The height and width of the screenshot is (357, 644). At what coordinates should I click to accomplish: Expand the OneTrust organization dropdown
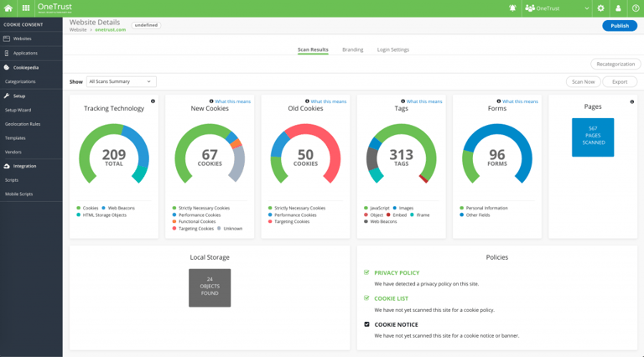tap(557, 8)
